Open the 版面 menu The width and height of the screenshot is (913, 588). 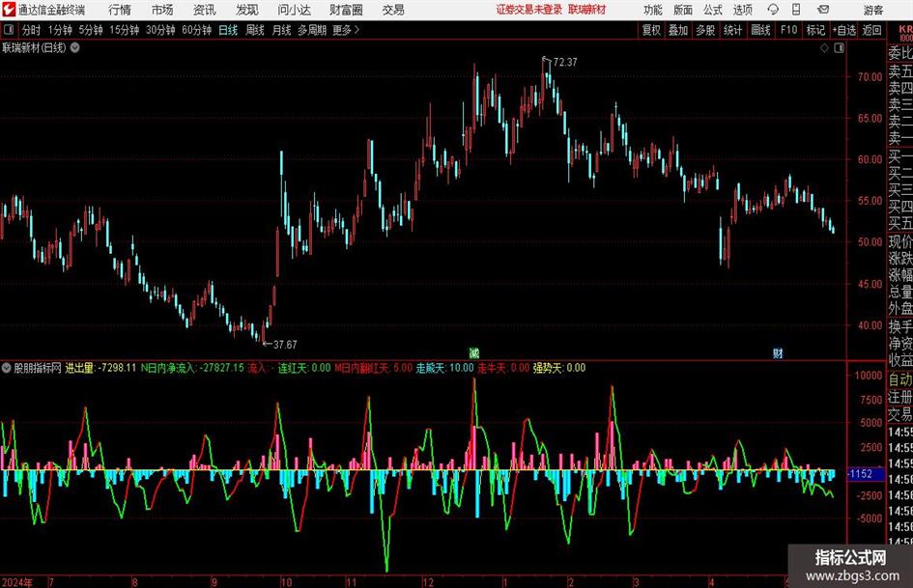pyautogui.click(x=683, y=10)
